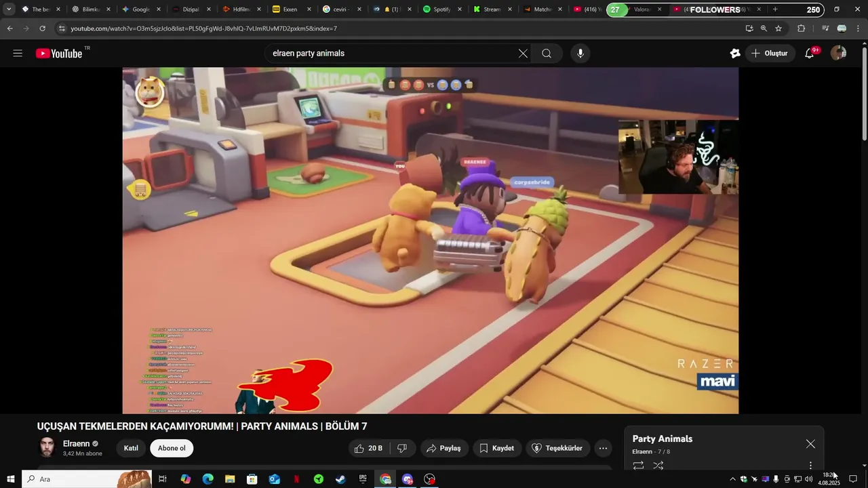The width and height of the screenshot is (868, 488).
Task: Open File Explorer from the taskbar
Action: coord(230,479)
